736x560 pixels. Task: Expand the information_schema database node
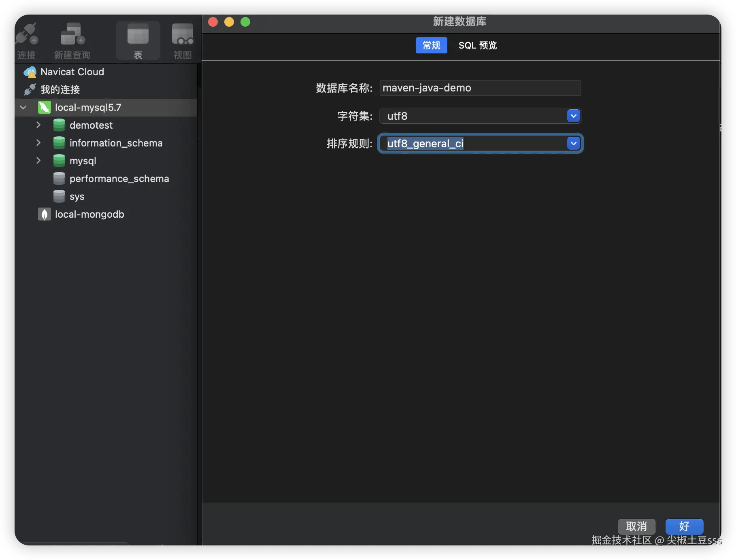pos(38,143)
